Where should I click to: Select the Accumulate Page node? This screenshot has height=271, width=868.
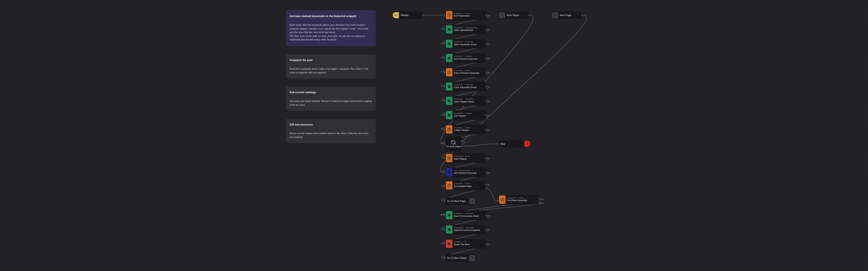[x=466, y=185]
